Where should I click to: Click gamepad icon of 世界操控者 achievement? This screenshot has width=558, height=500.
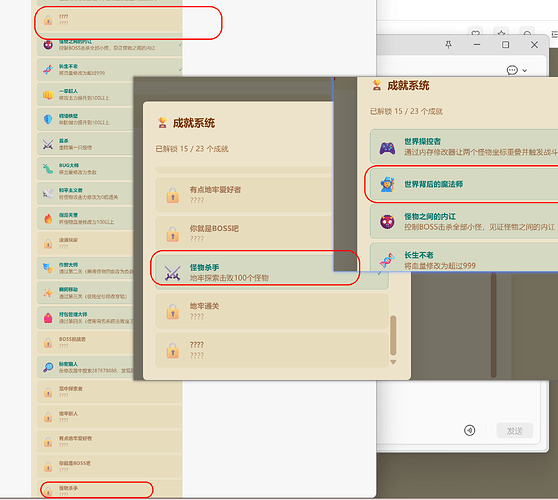pos(387,148)
